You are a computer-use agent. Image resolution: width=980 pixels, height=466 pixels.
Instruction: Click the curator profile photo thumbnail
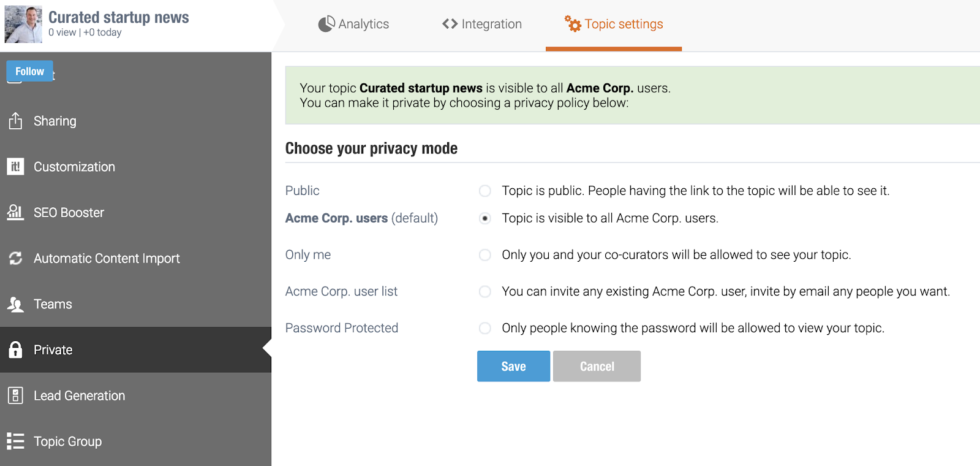23,25
